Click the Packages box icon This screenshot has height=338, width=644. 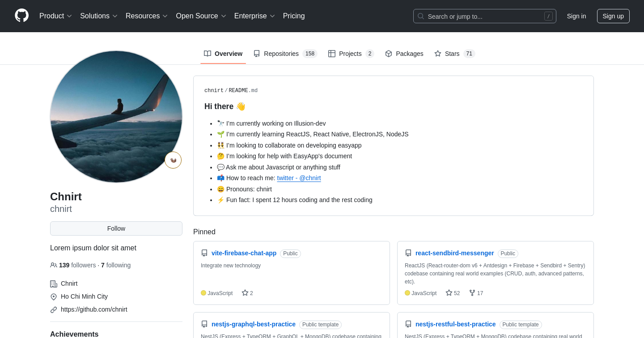[x=389, y=54]
